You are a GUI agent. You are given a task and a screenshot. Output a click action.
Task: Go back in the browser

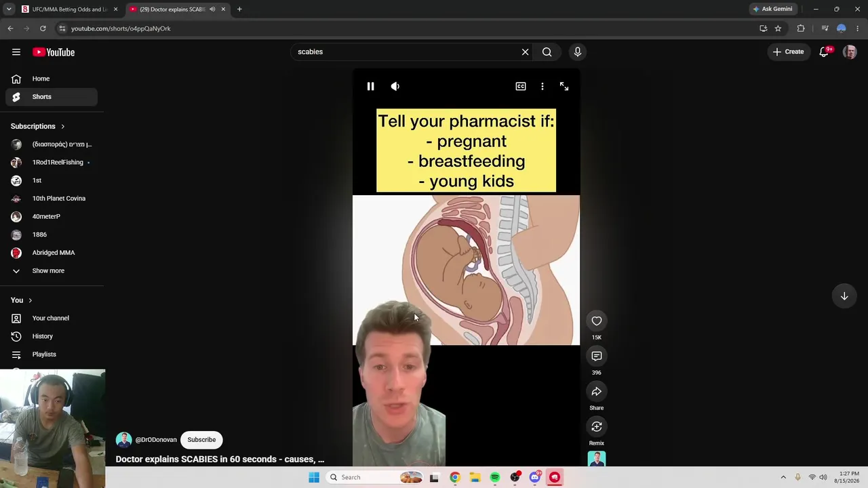pos(10,28)
